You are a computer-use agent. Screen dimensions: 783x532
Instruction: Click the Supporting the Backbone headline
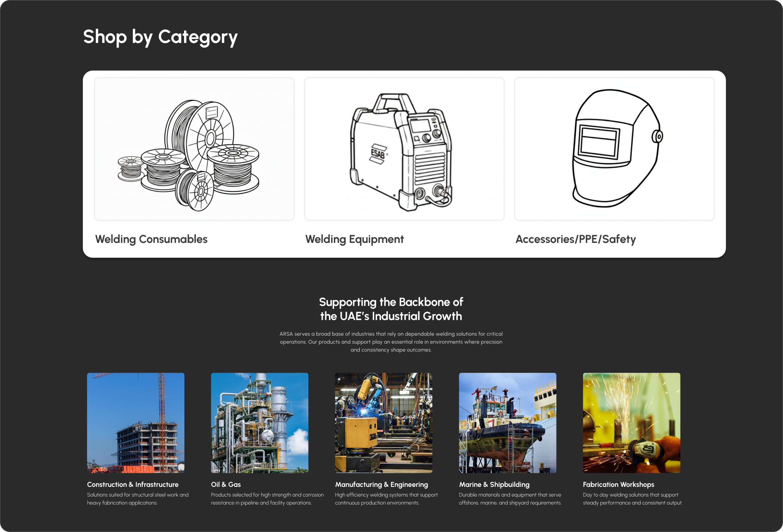click(x=391, y=309)
